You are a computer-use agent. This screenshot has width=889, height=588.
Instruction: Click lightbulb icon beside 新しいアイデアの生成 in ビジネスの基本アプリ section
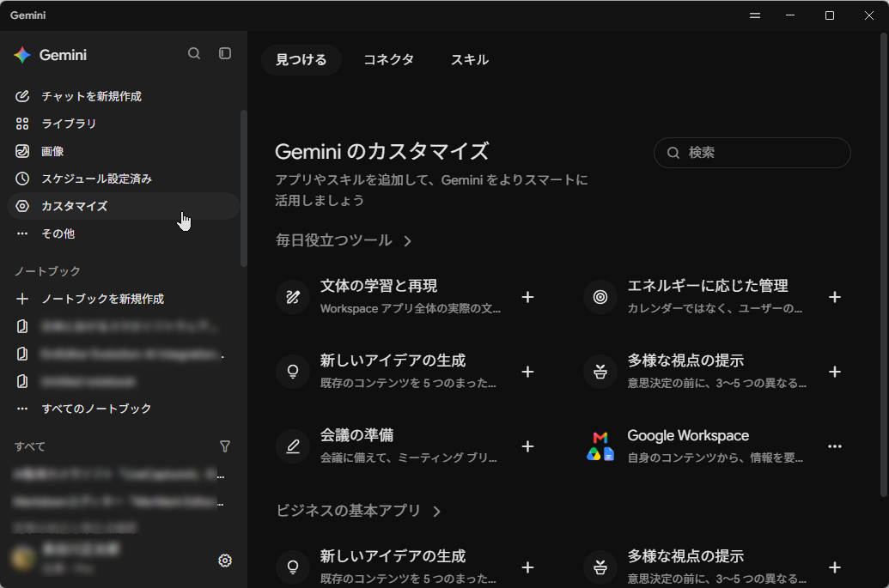(x=293, y=567)
